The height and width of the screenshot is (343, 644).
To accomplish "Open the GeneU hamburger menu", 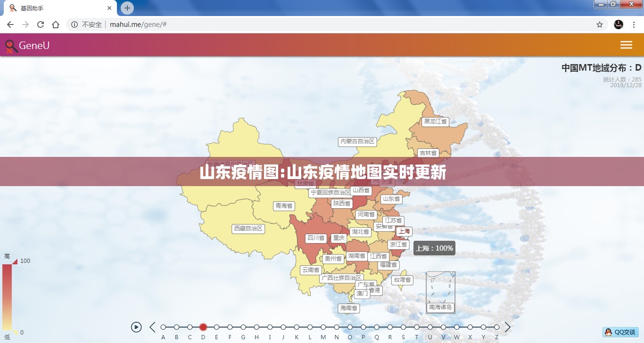I will point(626,45).
